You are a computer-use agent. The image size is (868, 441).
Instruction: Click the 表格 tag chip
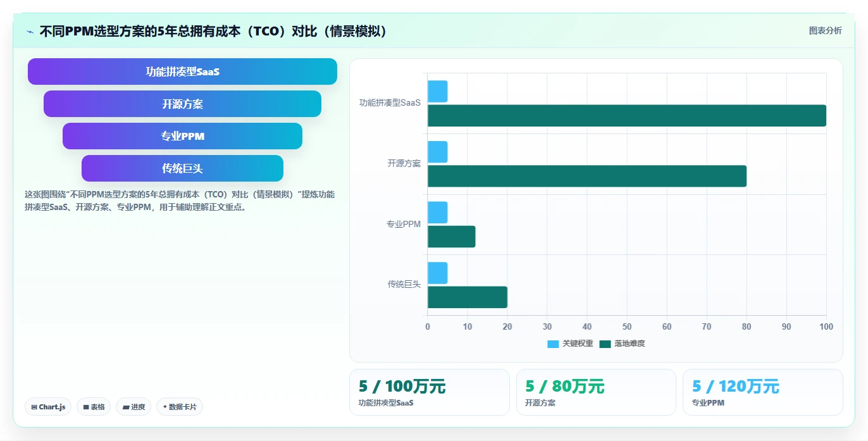(x=94, y=407)
